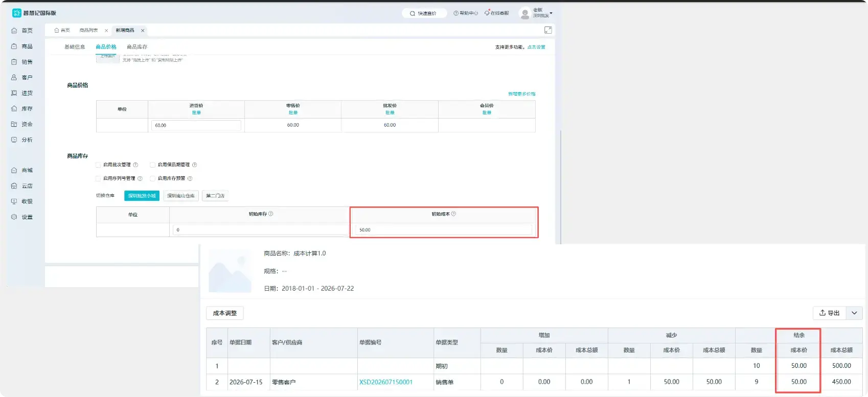868x397 pixels.
Task: Switch to the 基础信息 tab
Action: [75, 47]
